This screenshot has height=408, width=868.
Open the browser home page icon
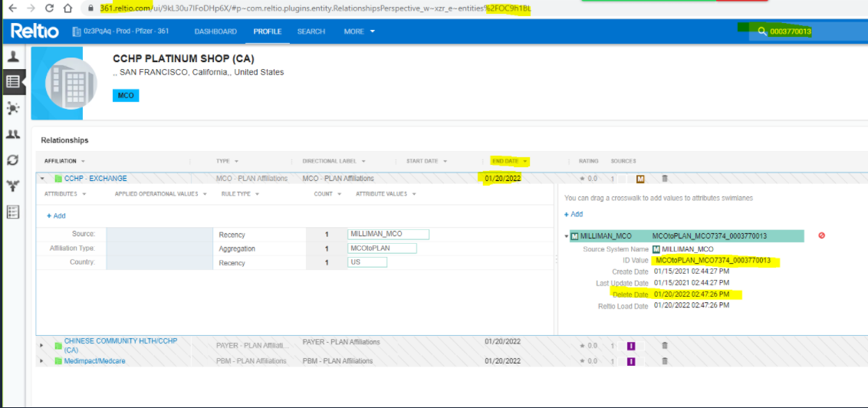pyautogui.click(x=67, y=8)
